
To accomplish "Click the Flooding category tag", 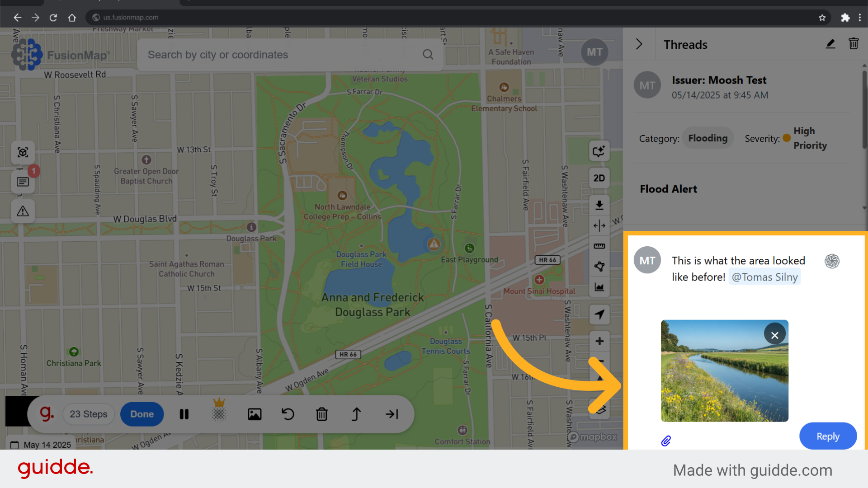I will (x=708, y=138).
